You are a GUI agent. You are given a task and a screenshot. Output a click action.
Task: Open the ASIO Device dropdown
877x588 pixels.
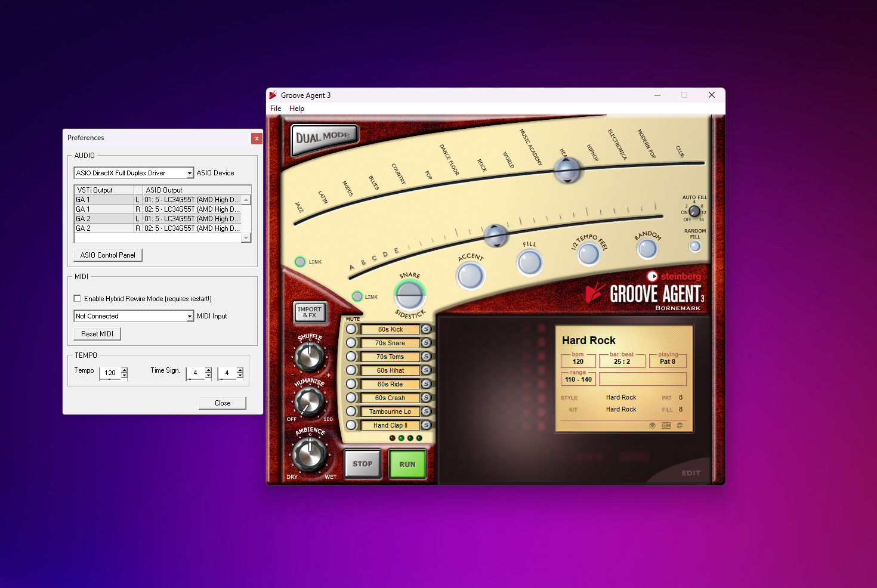[190, 173]
